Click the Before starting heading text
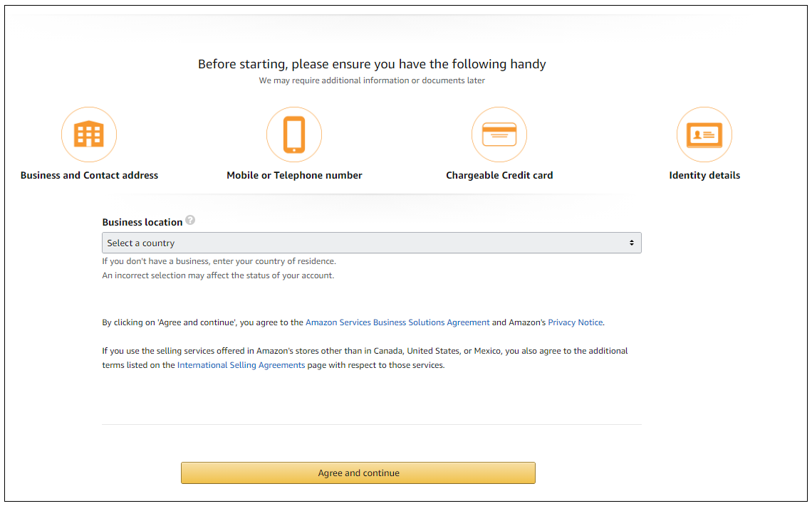The height and width of the screenshot is (506, 812). [x=372, y=64]
